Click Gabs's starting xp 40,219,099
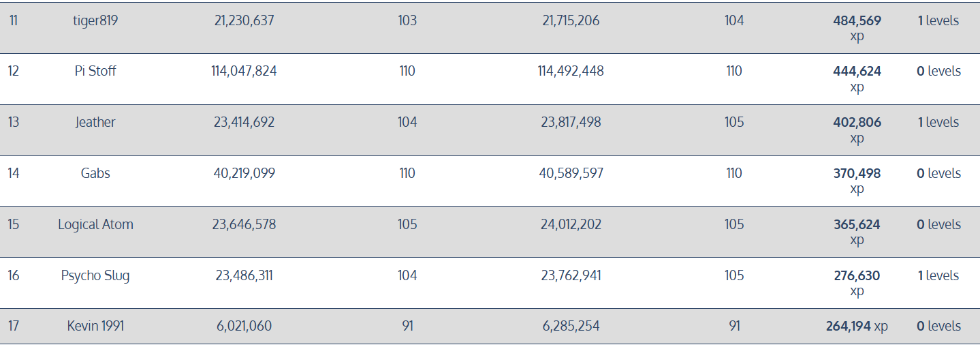980x347 pixels. point(244,173)
